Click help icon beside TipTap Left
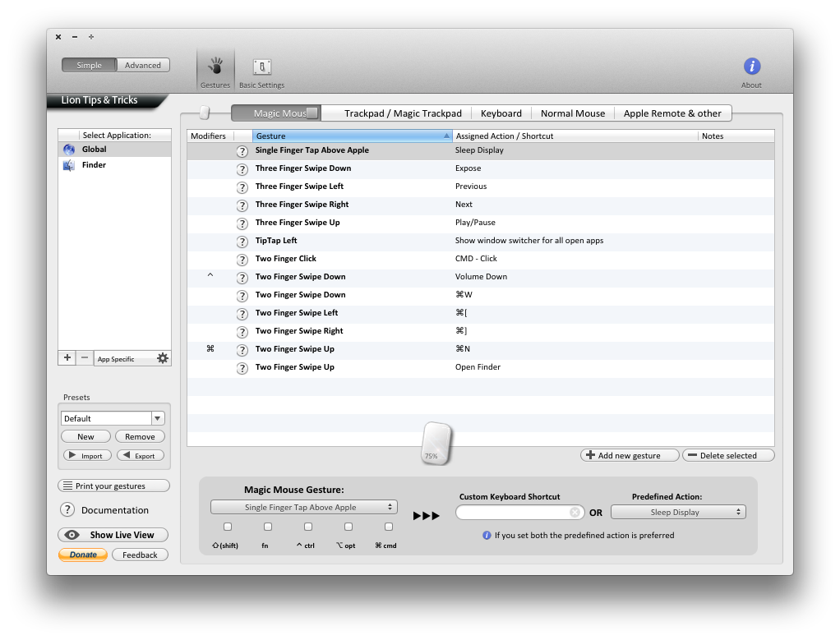840x640 pixels. tap(242, 242)
